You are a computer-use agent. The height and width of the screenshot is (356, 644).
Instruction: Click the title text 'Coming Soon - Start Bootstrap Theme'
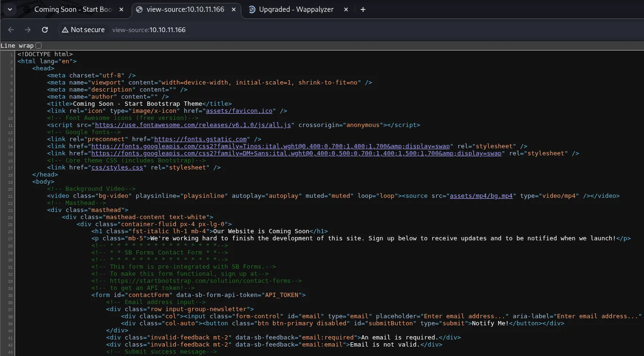137,104
